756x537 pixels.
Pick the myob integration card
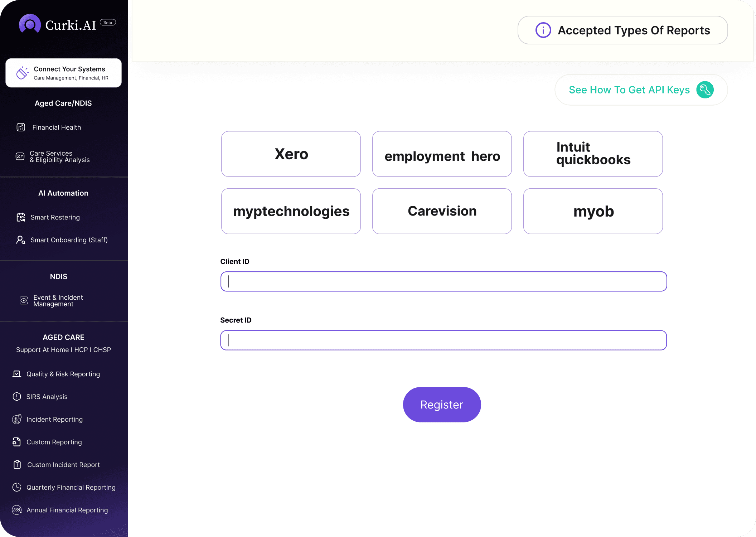[x=593, y=211]
